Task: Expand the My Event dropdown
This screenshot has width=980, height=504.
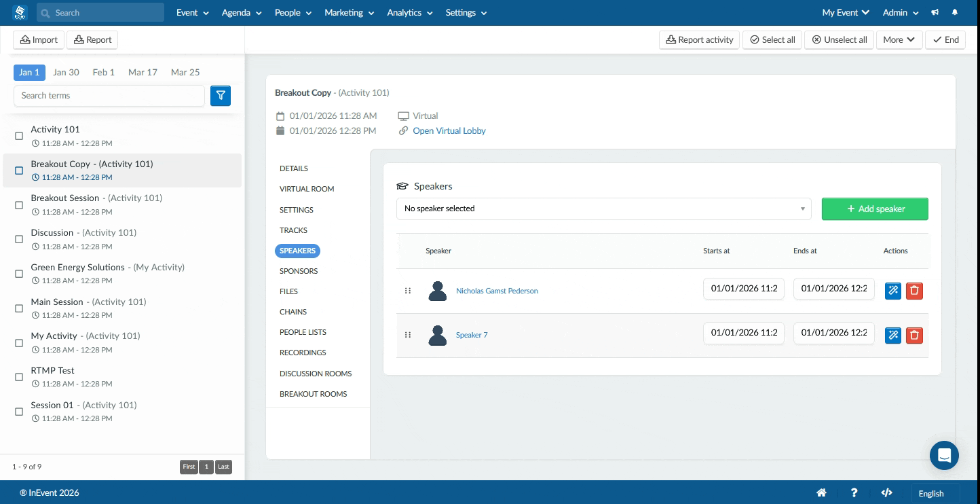Action: pos(846,12)
